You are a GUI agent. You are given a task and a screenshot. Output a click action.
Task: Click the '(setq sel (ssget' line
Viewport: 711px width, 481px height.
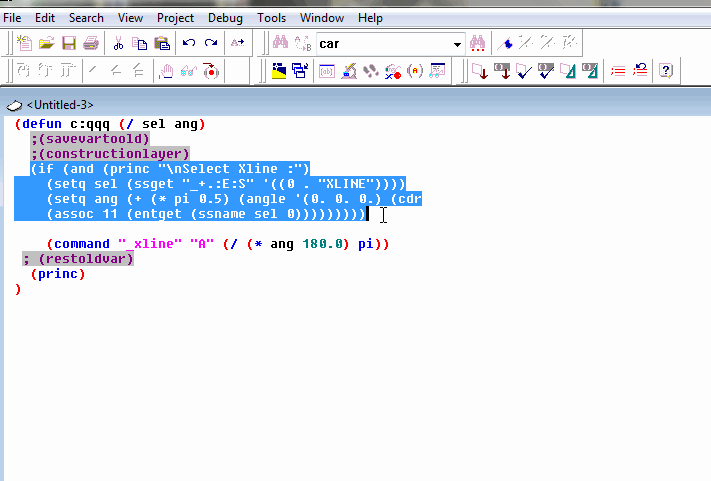(226, 184)
